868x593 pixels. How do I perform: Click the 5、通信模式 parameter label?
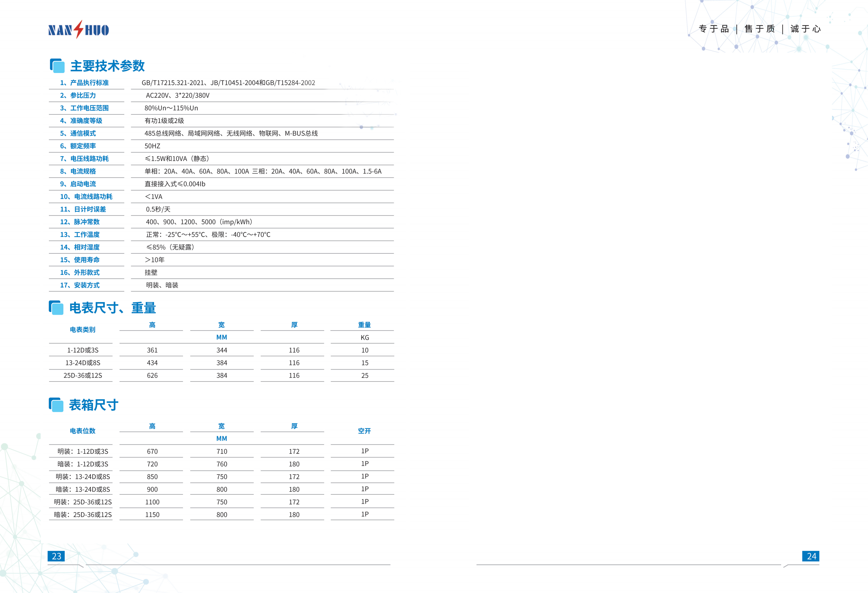pyautogui.click(x=78, y=133)
